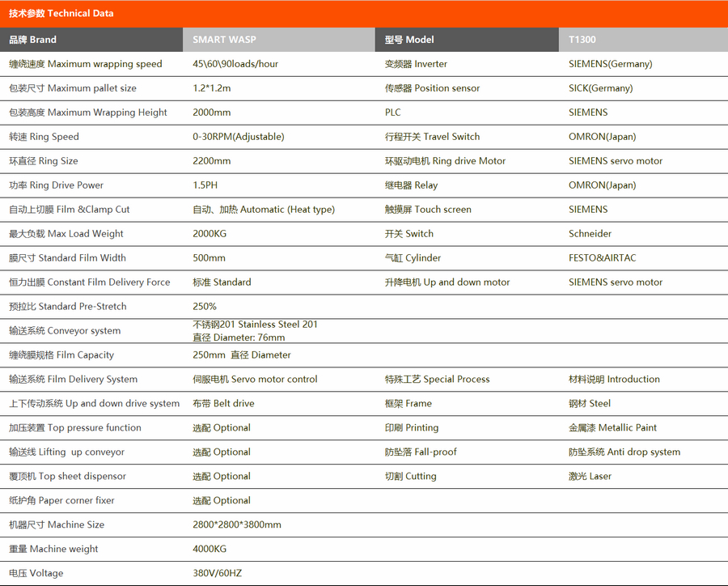728x586 pixels.
Task: Select the Anti drop system cell
Action: click(x=624, y=452)
